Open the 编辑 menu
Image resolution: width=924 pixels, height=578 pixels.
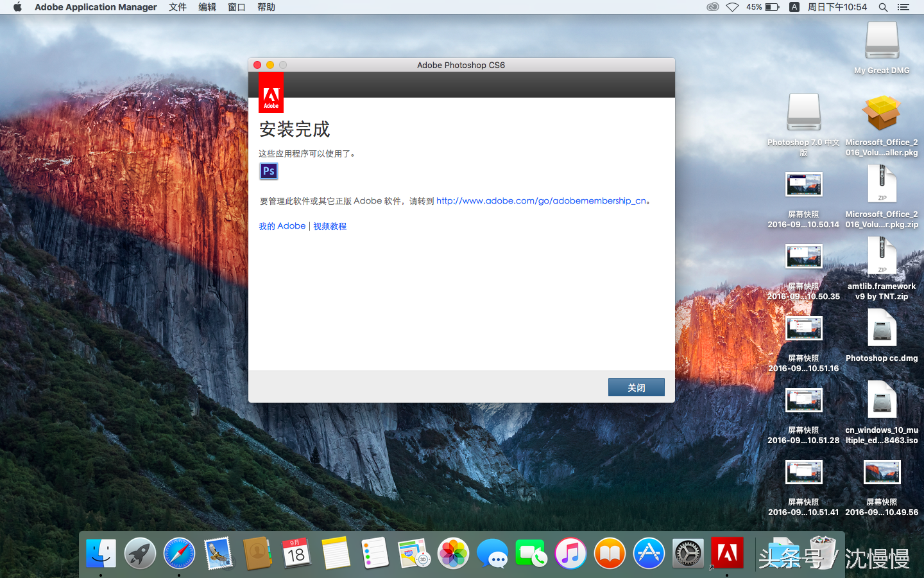[x=207, y=7]
